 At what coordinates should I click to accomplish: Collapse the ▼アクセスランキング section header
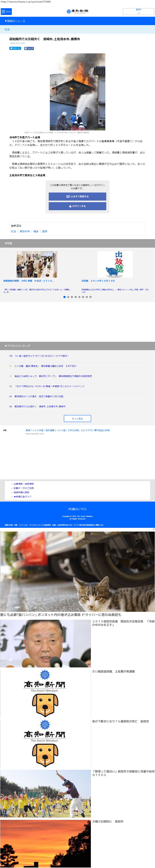point(77,346)
